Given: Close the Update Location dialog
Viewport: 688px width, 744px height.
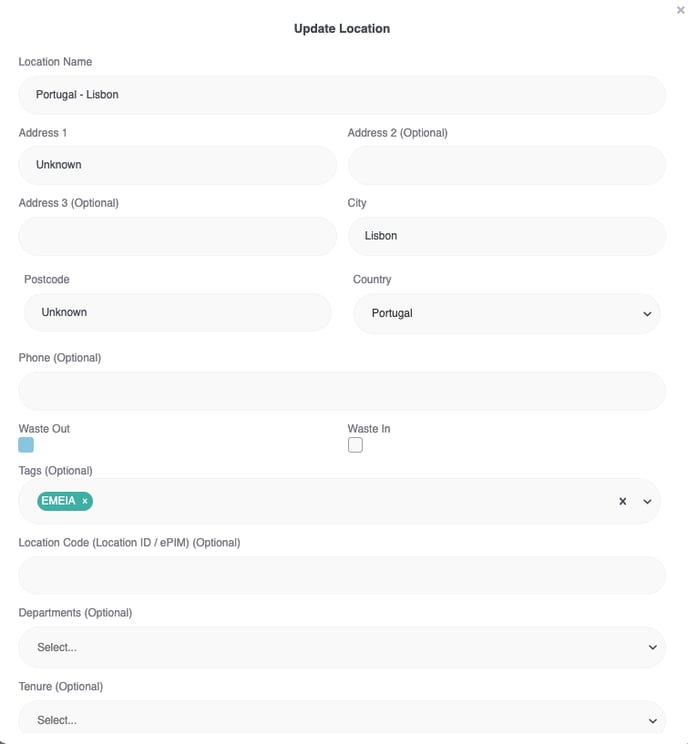Looking at the screenshot, I should [x=680, y=10].
